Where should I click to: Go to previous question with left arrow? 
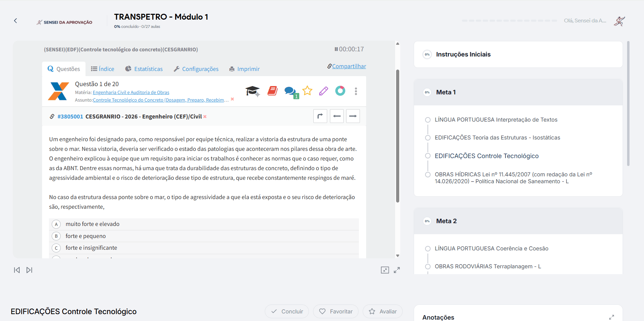coord(337,116)
